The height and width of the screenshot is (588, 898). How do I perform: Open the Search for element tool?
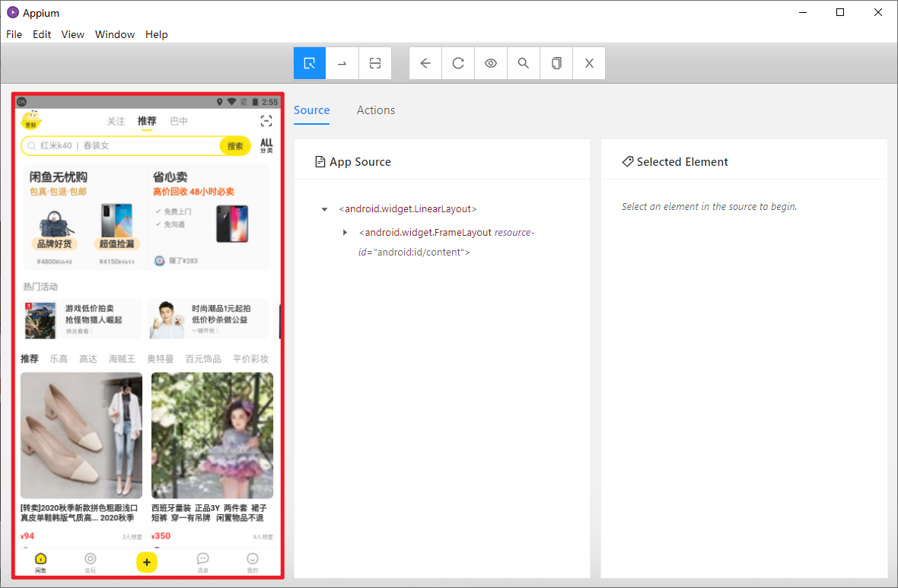524,63
